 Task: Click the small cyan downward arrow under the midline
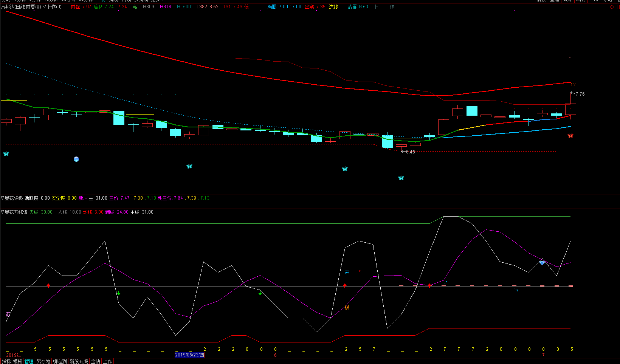[x=516, y=290]
